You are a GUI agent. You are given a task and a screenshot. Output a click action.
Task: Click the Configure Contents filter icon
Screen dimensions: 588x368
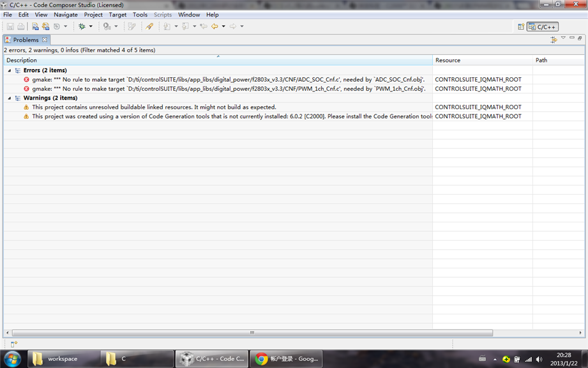click(554, 40)
